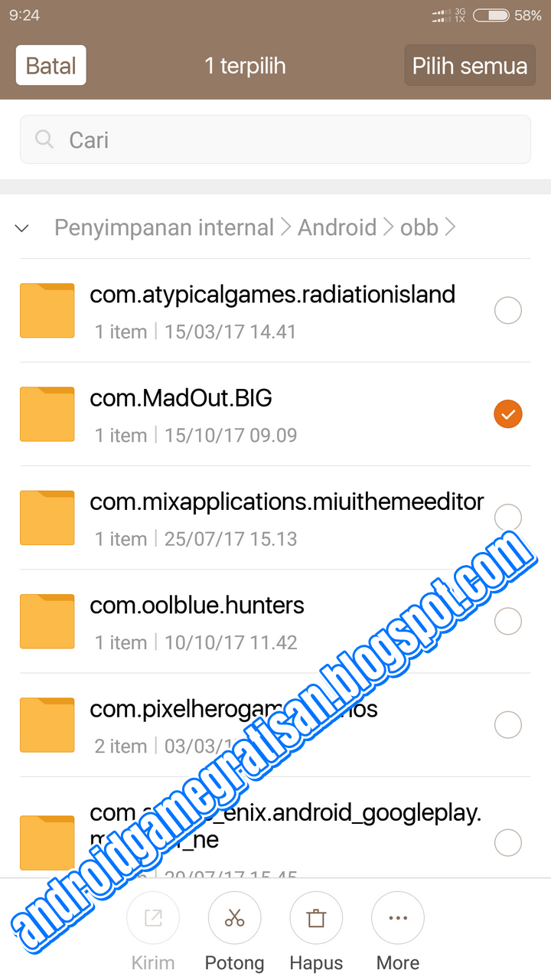Tap the Potong scissors icon
This screenshot has width=551, height=980.
234,918
